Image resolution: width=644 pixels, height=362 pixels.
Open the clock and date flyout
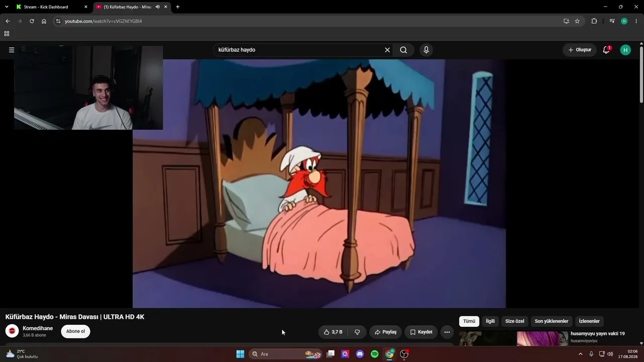click(x=629, y=354)
